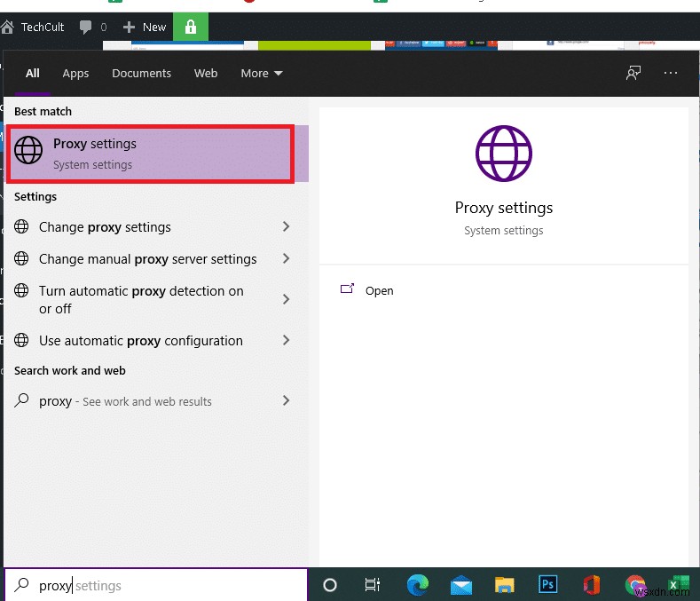Select Turn automatic proxy detection on or off
This screenshot has width=700, height=601.
(141, 300)
